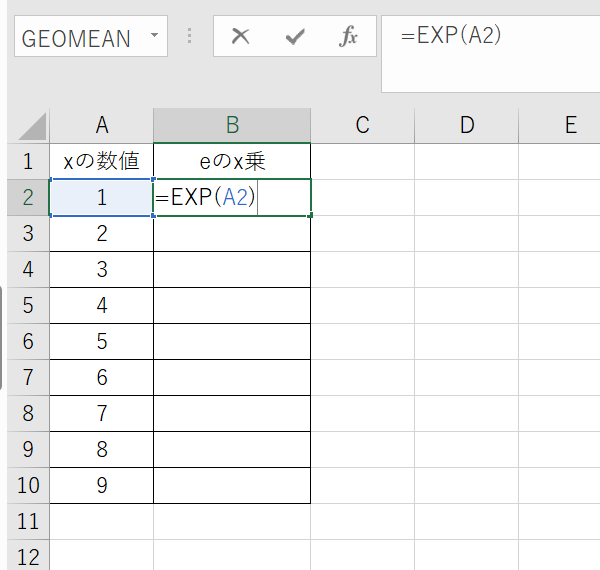This screenshot has height=570, width=600.
Task: Click cell A1 labeled xの数値
Action: pos(101,161)
